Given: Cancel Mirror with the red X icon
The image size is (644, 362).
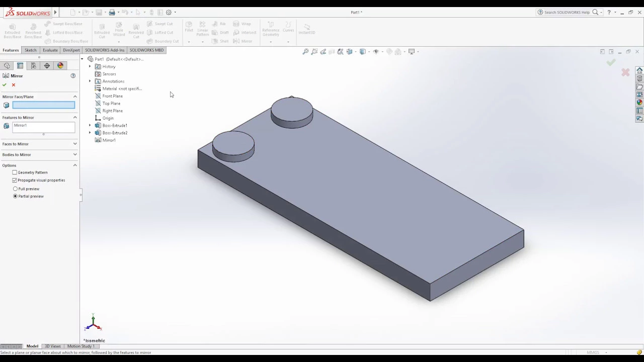Looking at the screenshot, I should [14, 84].
